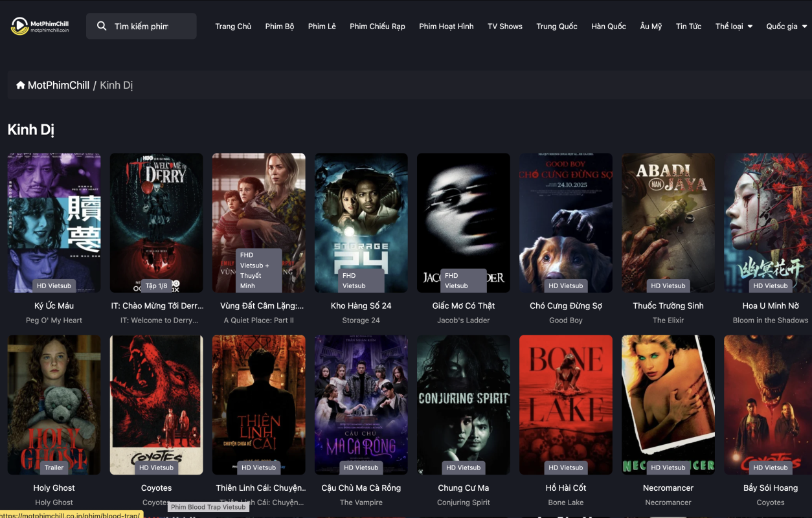This screenshot has height=518, width=812.
Task: Click the Trailer badge on Holy Ghost
Action: click(x=54, y=467)
